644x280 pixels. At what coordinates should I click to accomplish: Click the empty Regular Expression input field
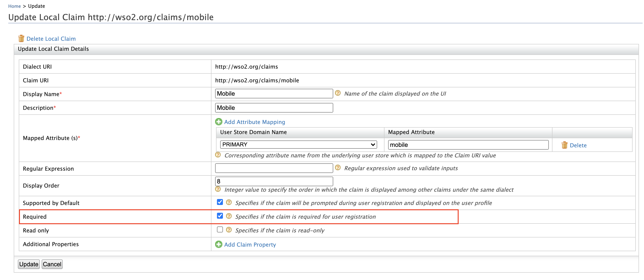(274, 168)
